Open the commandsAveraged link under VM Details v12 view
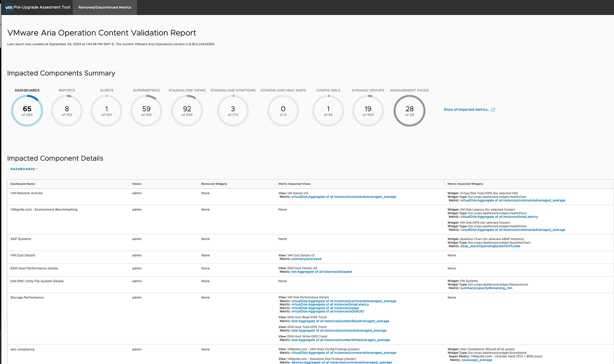Viewport: 614px width, 364px height. click(344, 197)
